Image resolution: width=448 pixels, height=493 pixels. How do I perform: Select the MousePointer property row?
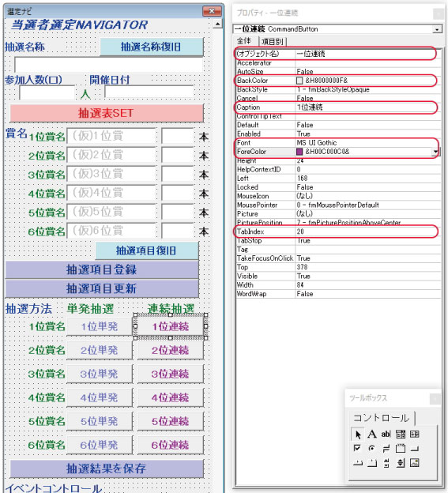tap(338, 205)
